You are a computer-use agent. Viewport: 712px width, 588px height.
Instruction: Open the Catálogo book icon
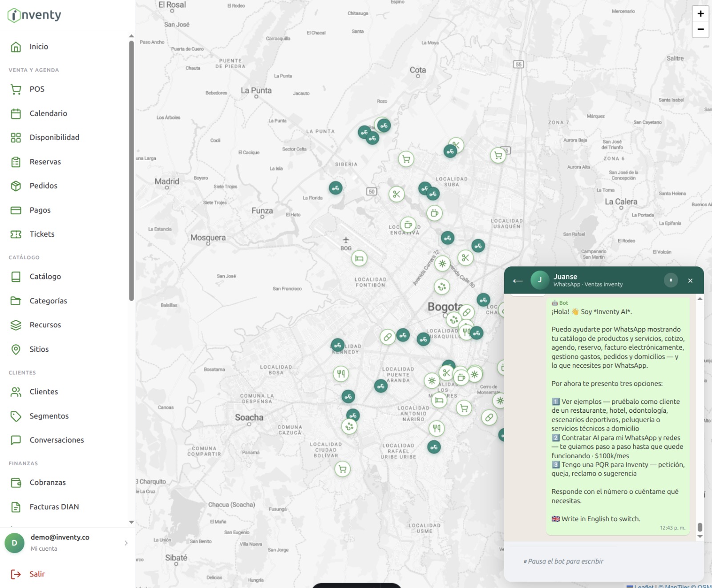(x=16, y=277)
